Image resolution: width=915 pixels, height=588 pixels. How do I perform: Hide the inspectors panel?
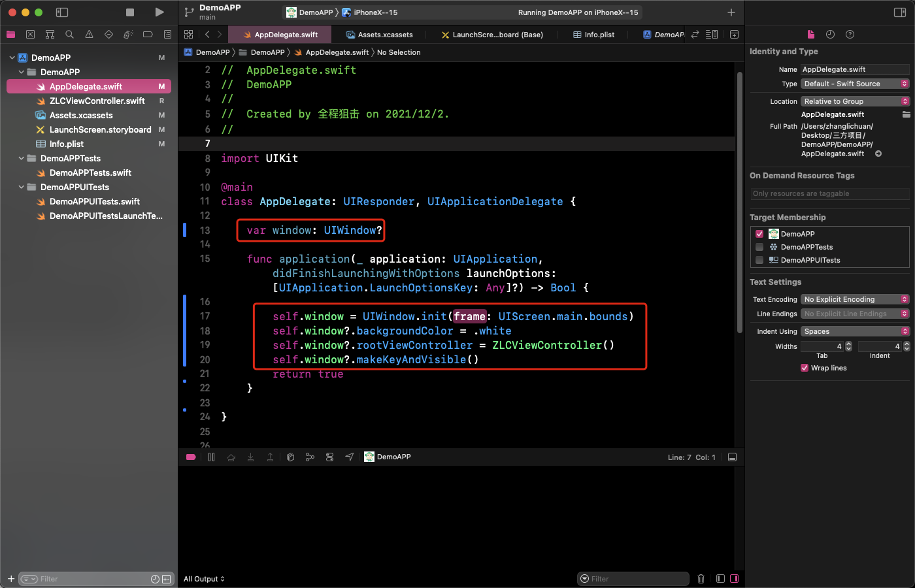899,12
